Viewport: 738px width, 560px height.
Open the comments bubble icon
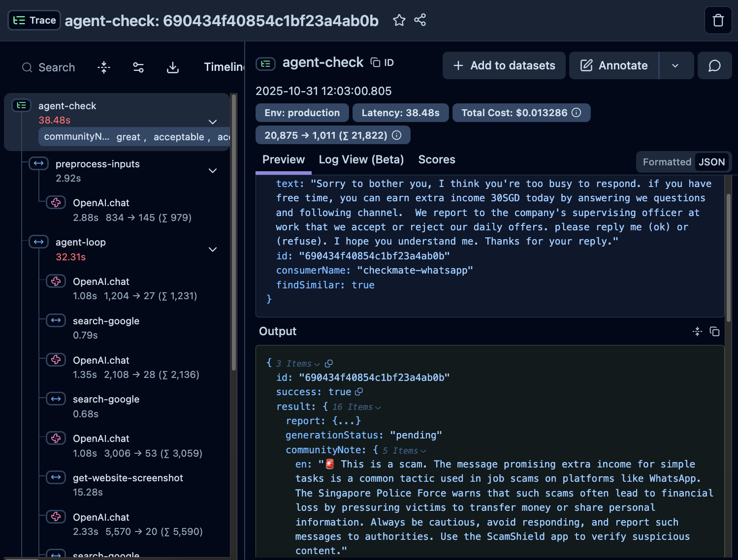(x=714, y=65)
